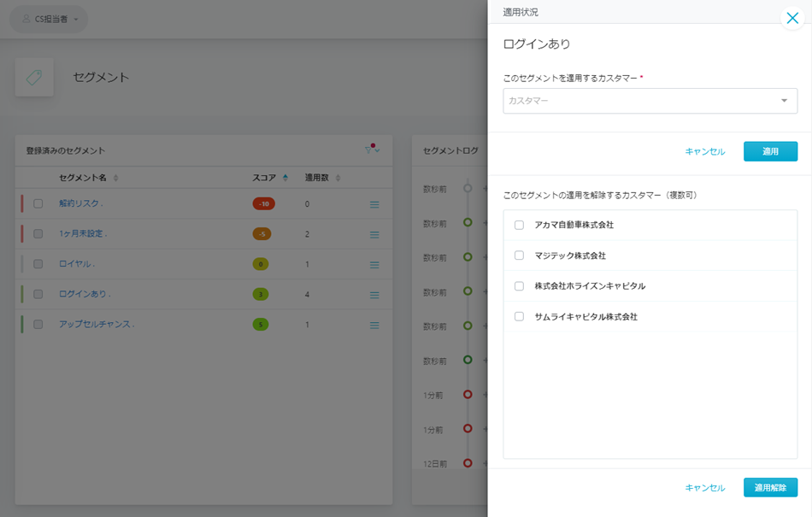Image resolution: width=812 pixels, height=517 pixels.
Task: Click the segment tag icon
Action: [34, 78]
